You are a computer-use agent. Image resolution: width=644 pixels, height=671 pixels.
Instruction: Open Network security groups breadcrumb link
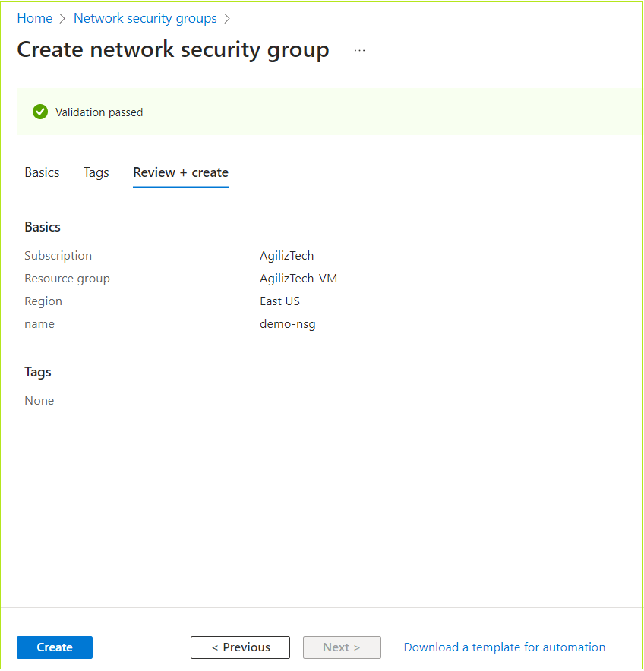point(145,17)
